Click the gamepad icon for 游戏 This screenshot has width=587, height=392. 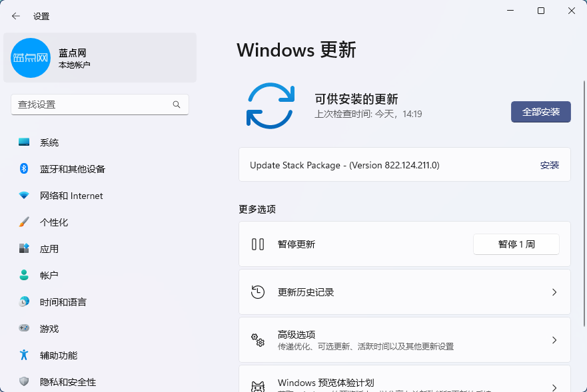click(24, 328)
